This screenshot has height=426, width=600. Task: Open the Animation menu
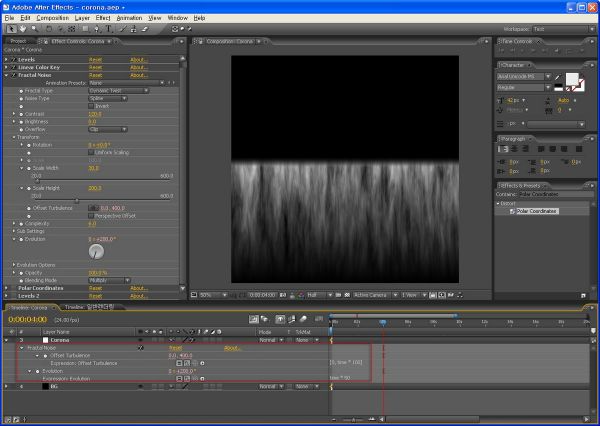pyautogui.click(x=129, y=18)
